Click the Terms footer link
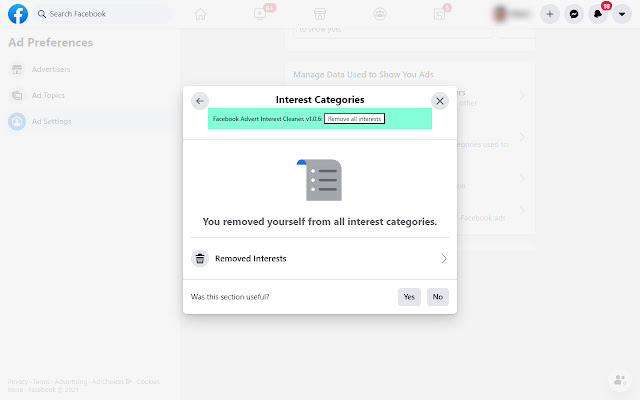The height and width of the screenshot is (400, 640). (41, 382)
